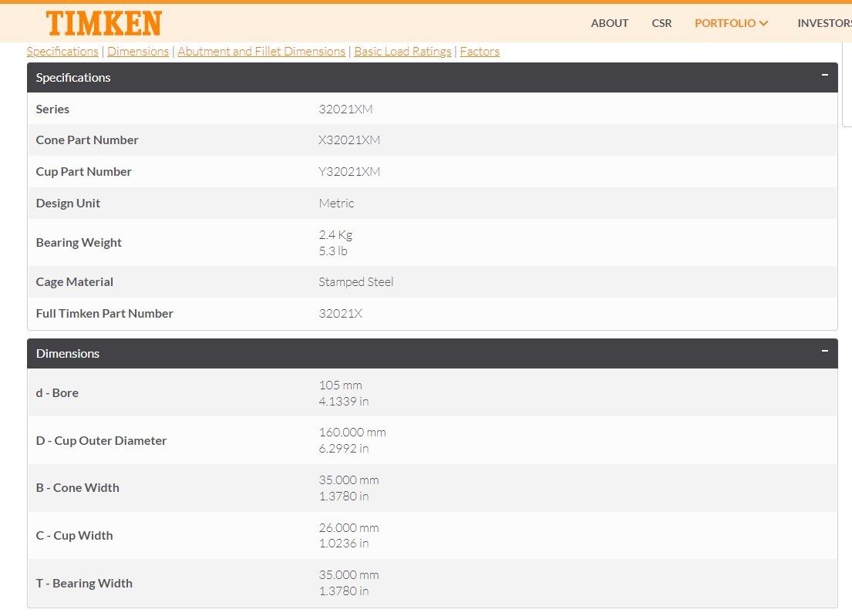
Task: Jump to Factors anchor link
Action: tap(480, 51)
